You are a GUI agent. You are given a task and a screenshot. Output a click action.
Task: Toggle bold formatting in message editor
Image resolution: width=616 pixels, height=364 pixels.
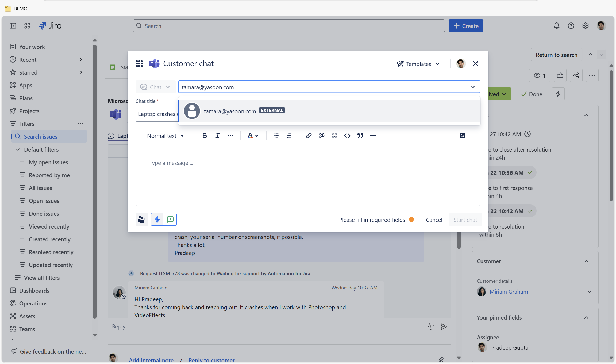click(205, 136)
